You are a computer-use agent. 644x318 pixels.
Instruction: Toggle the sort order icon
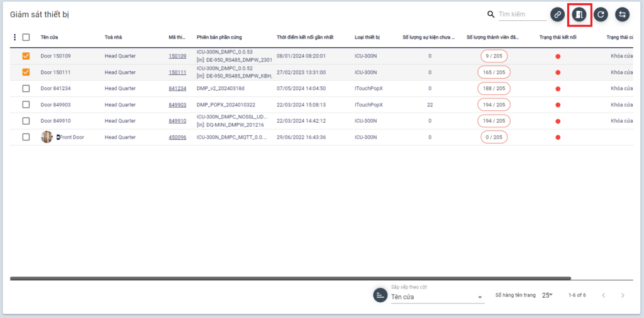tap(380, 295)
